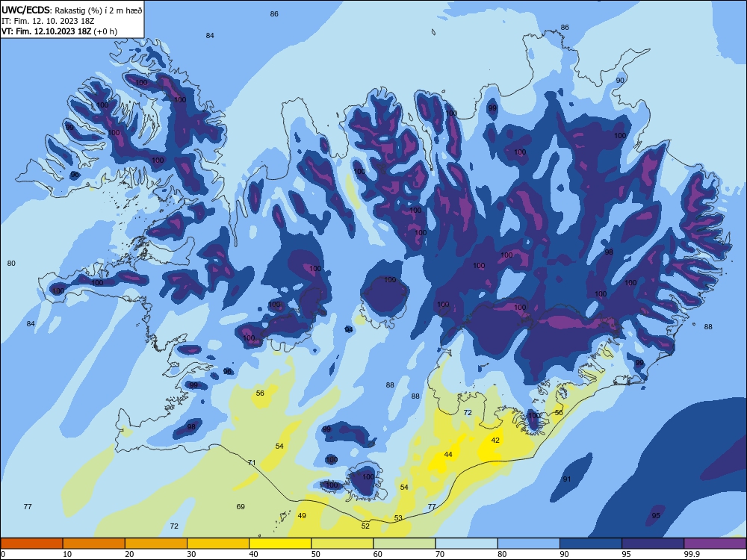Click the 0–10 dark orange legend swatch
Screen dimensions: 747x560
31,544
